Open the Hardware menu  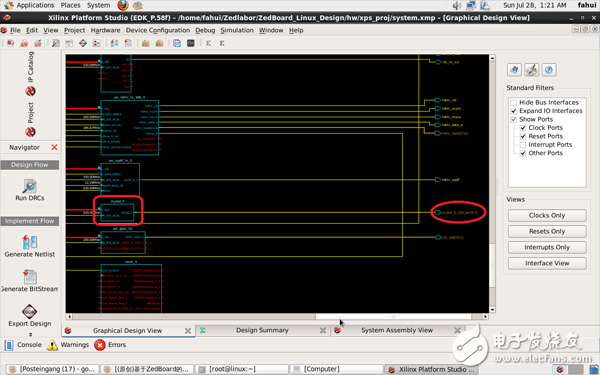[105, 30]
